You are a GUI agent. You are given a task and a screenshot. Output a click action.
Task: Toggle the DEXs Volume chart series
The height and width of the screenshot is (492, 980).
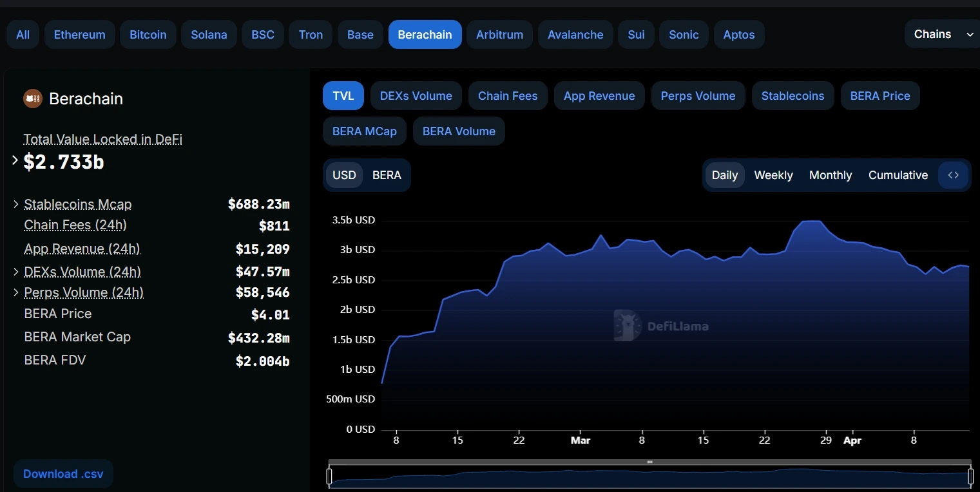pyautogui.click(x=416, y=96)
